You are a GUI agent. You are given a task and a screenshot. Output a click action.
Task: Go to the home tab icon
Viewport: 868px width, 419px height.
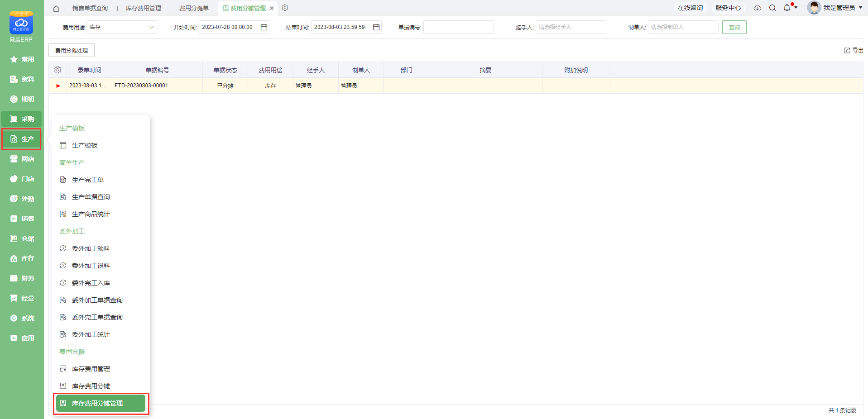click(x=56, y=8)
